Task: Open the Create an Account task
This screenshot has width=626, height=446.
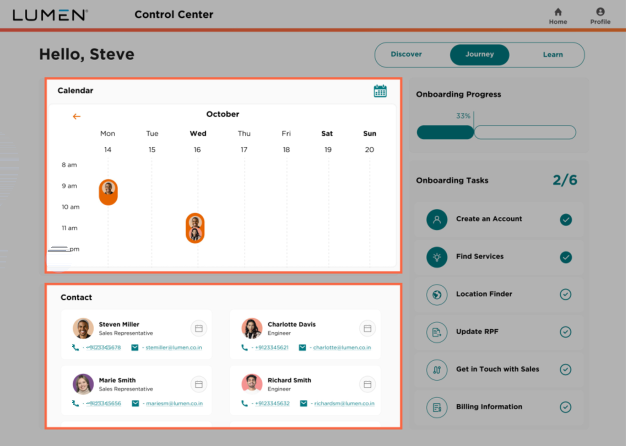Action: (x=499, y=220)
